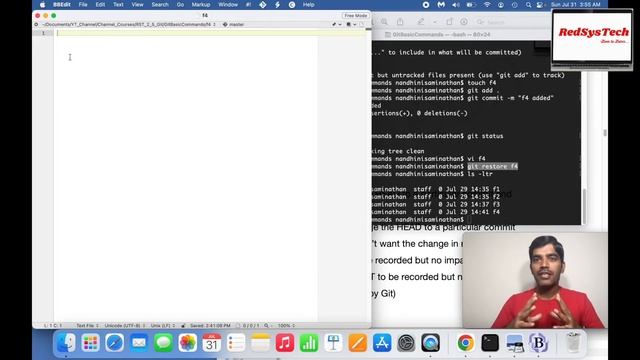
Task: Open the Edit menu
Action: click(x=100, y=4)
